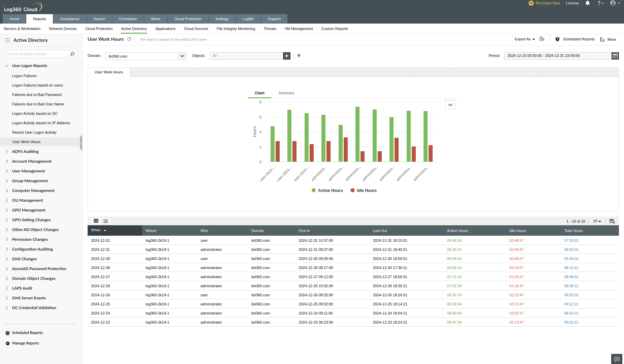
Task: Expand Account Management section
Action: (7, 162)
